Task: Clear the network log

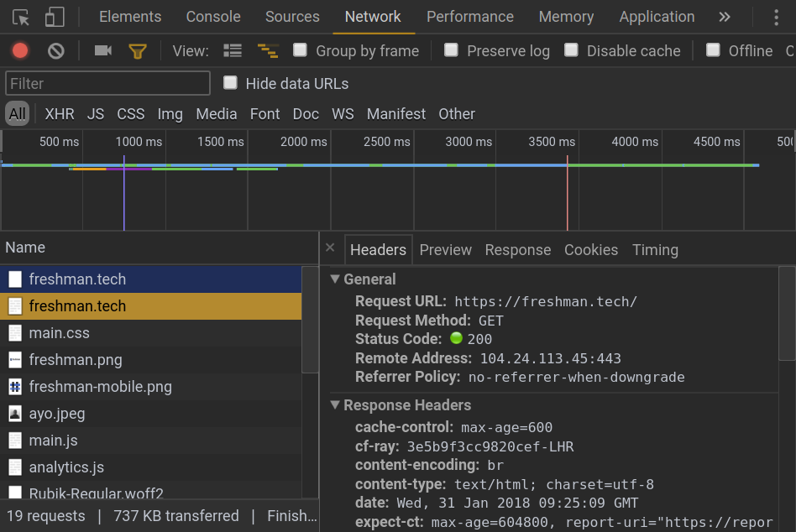Action: click(x=56, y=51)
